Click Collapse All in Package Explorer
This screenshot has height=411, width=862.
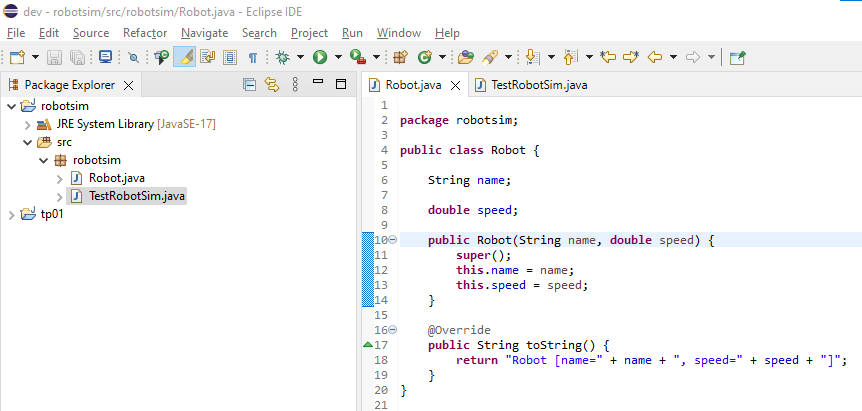[x=249, y=85]
